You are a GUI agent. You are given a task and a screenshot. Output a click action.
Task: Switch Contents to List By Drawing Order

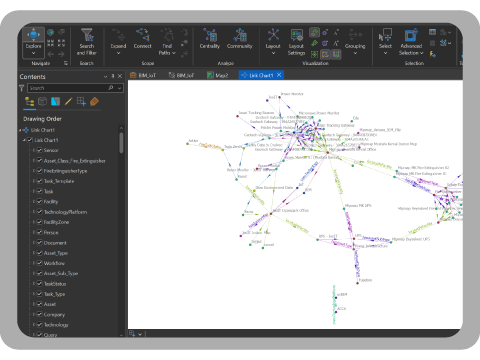pos(30,101)
